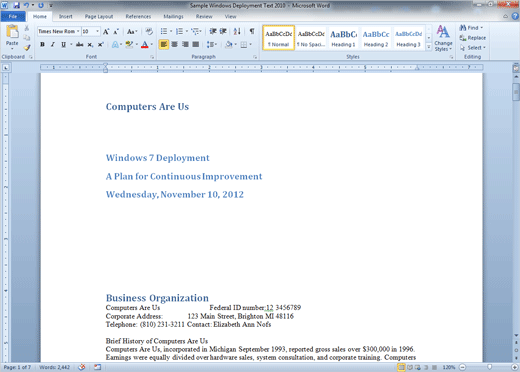Click the Grow Font icon
The image size is (520, 372).
[106, 32]
